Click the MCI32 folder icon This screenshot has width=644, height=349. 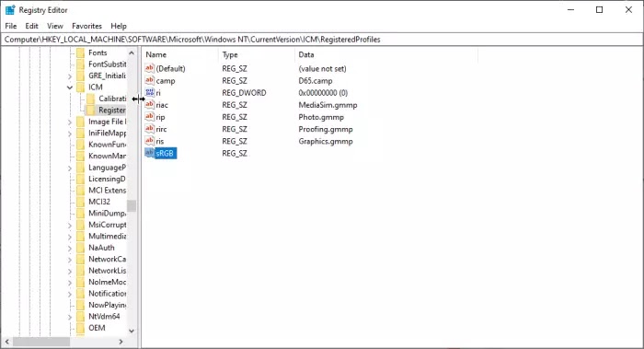(x=81, y=202)
